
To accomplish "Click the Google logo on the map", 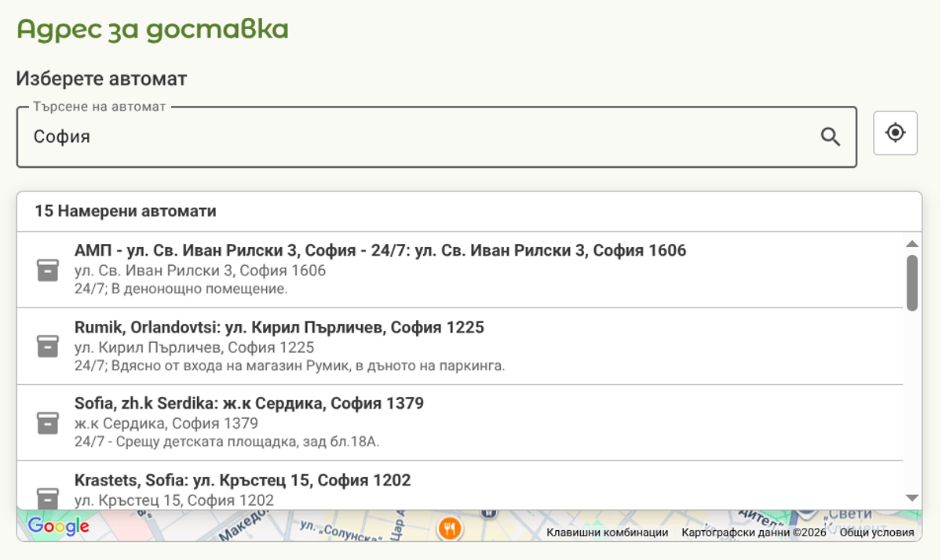I will pyautogui.click(x=58, y=526).
